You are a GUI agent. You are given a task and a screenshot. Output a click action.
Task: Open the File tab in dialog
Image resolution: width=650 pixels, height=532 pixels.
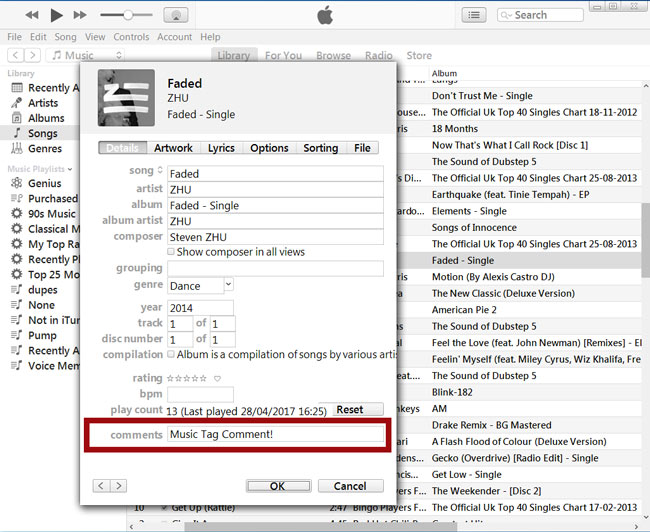362,148
